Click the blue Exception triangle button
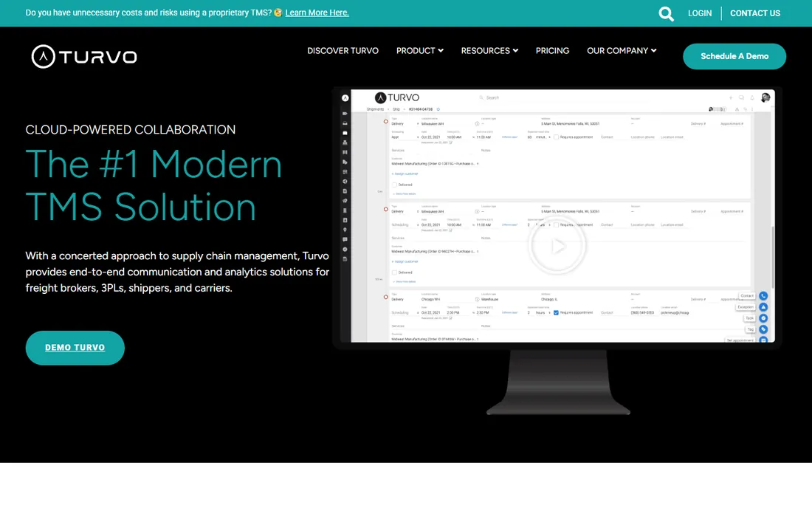The width and height of the screenshot is (812, 508). (x=763, y=307)
